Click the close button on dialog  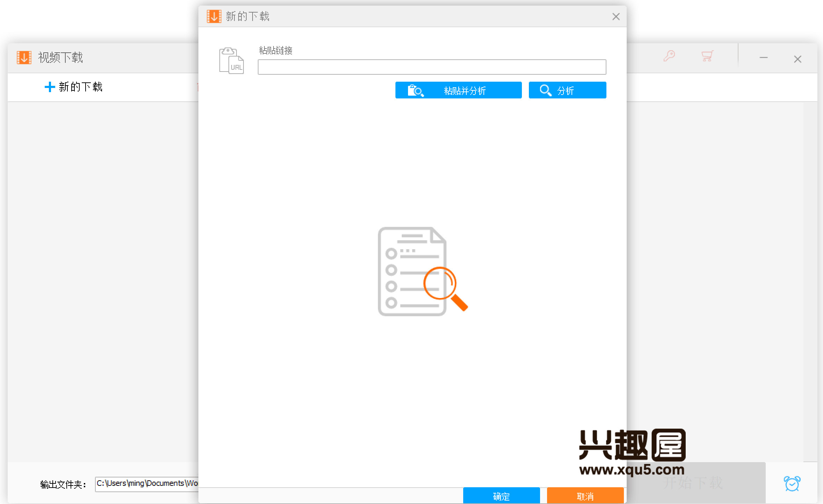616,16
